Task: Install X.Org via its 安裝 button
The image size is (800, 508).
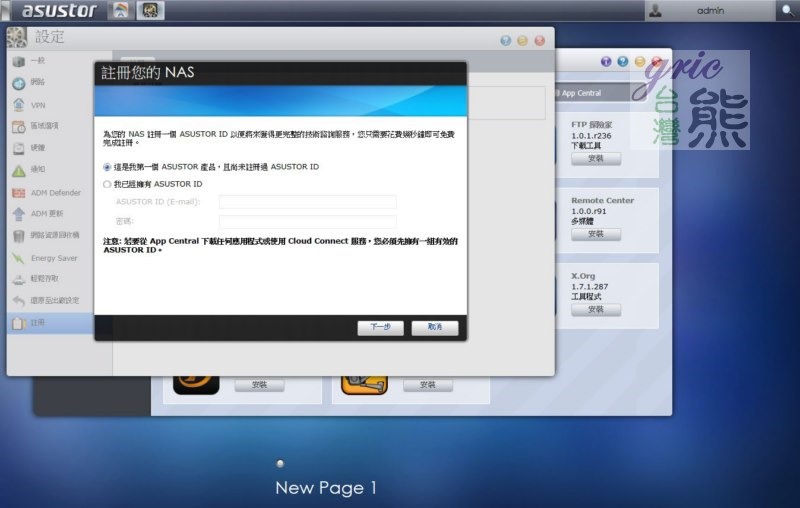Action: coord(596,310)
